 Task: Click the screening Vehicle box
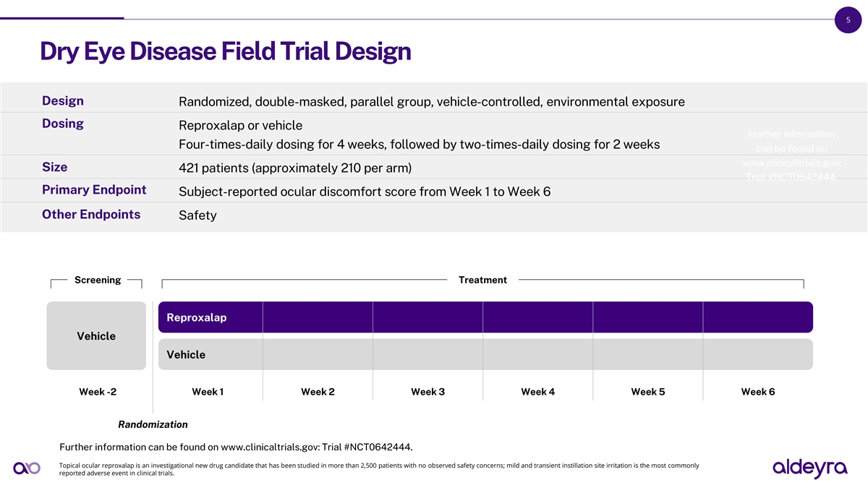(96, 336)
